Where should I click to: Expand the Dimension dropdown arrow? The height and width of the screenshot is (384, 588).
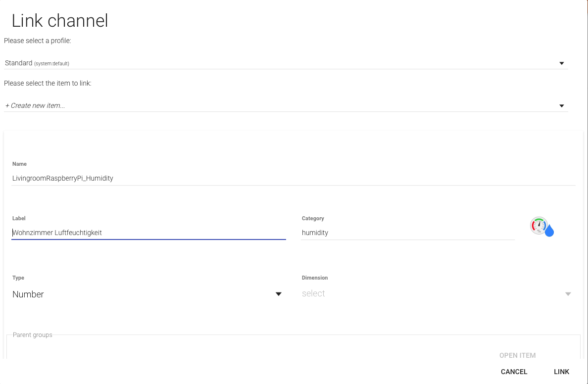coord(568,294)
